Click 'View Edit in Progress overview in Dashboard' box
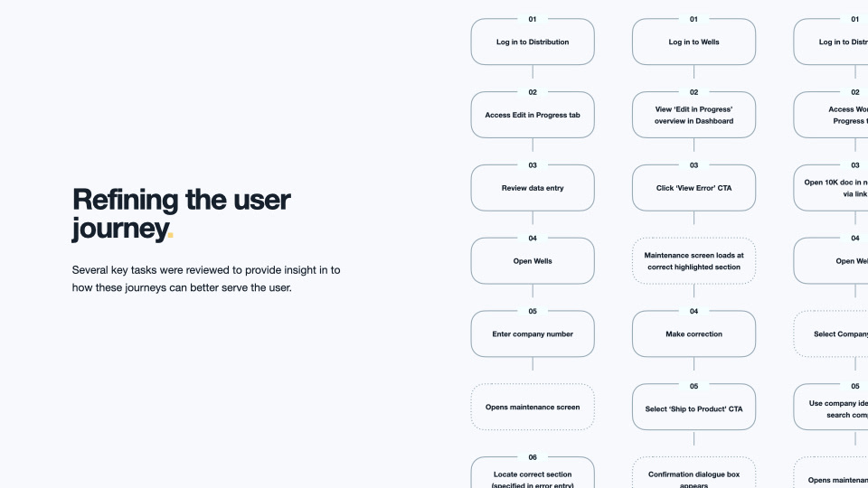Viewport: 868px width, 488px height. 693,116
